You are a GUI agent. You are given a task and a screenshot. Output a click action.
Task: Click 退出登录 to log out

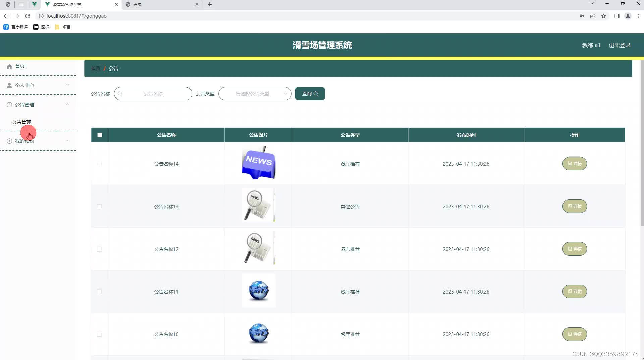(620, 45)
